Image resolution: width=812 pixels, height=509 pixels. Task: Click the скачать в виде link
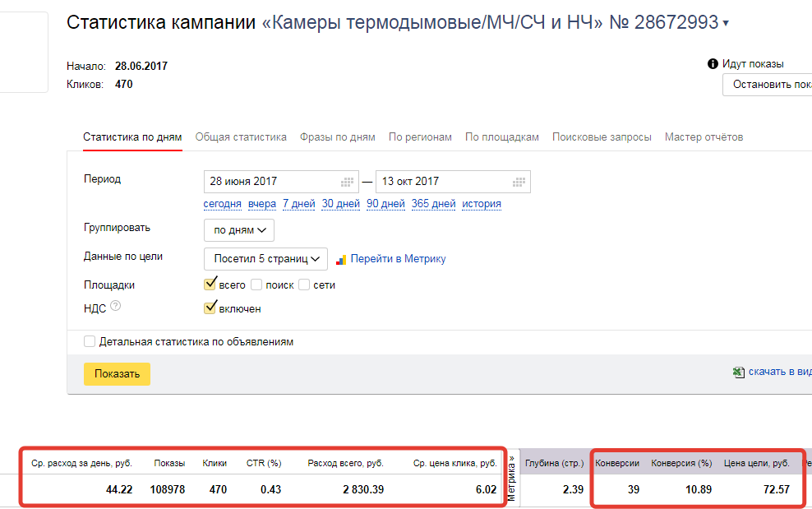click(780, 372)
